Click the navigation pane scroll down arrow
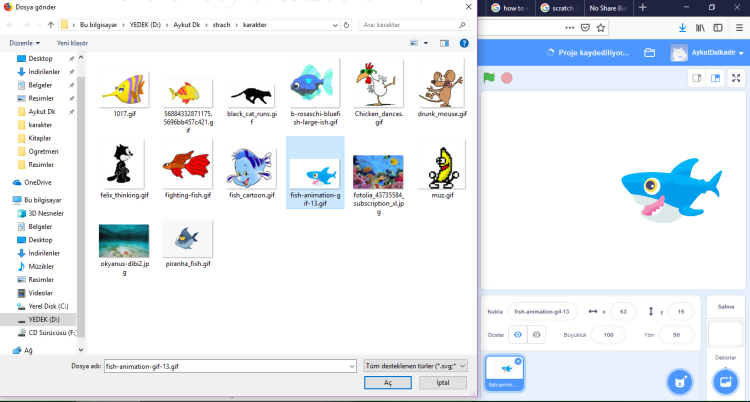Screen dimensions: 750x402 pos(80,350)
